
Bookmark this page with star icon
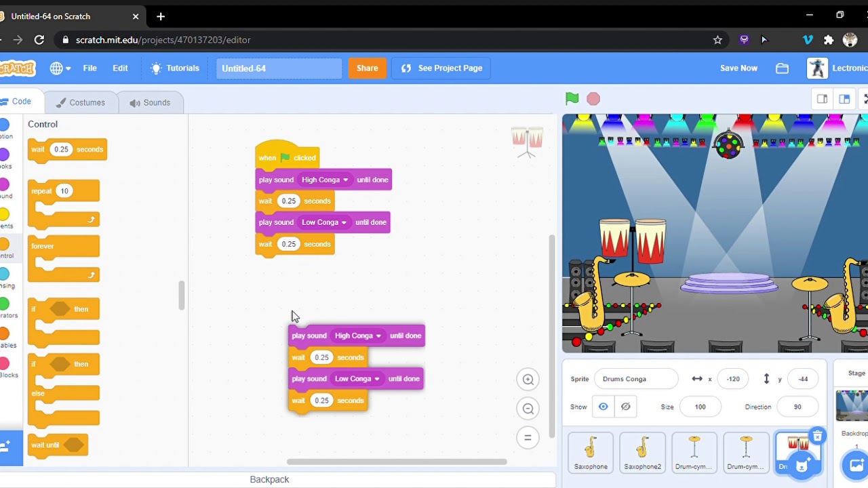pyautogui.click(x=717, y=40)
